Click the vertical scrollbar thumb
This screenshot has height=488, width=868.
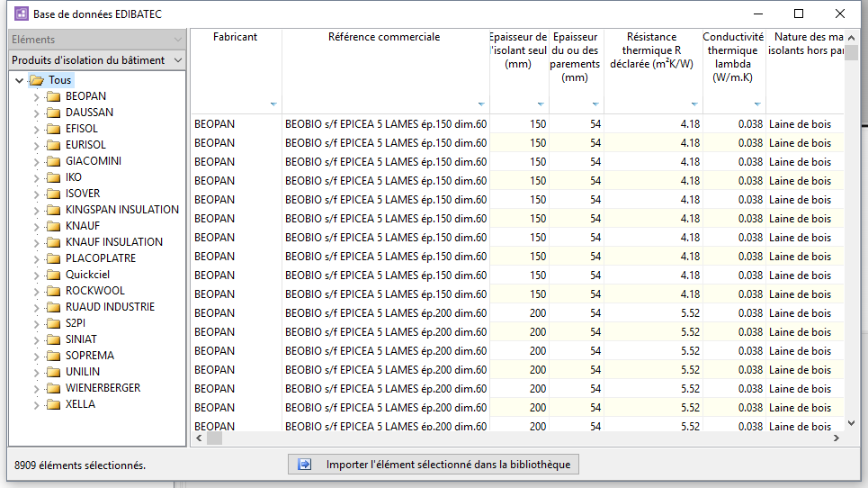pos(852,52)
